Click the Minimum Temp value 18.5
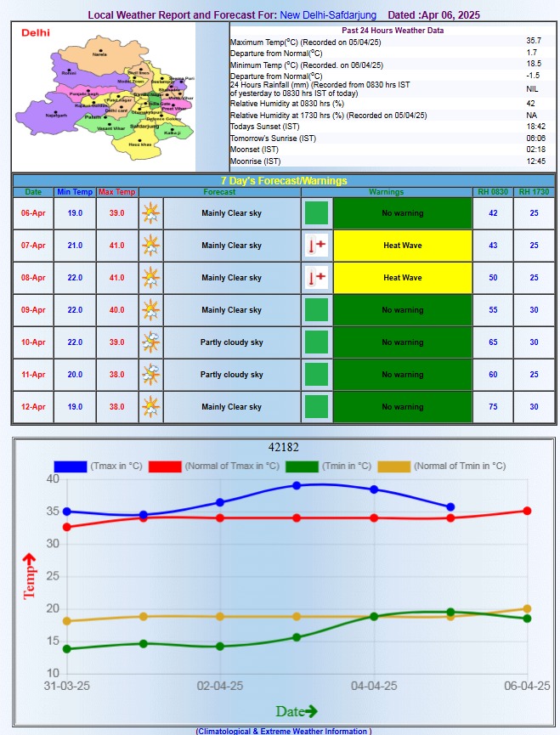This screenshot has width=560, height=735. coord(534,64)
